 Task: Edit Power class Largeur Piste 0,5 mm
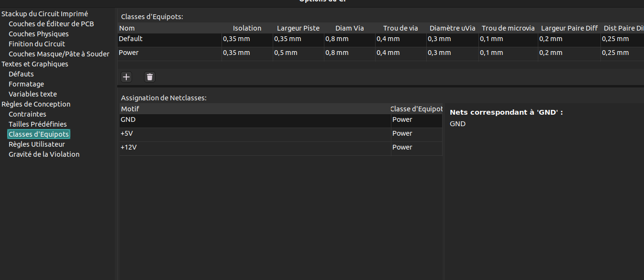coord(299,54)
